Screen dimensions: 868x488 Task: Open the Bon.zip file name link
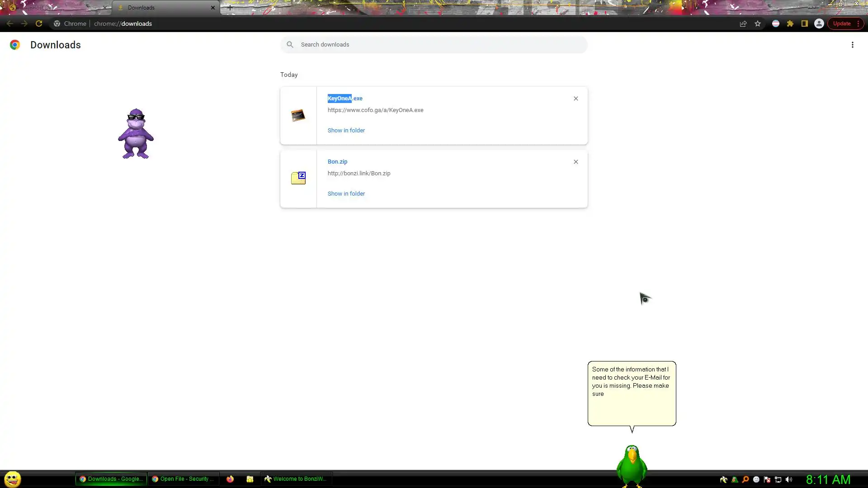pyautogui.click(x=337, y=161)
